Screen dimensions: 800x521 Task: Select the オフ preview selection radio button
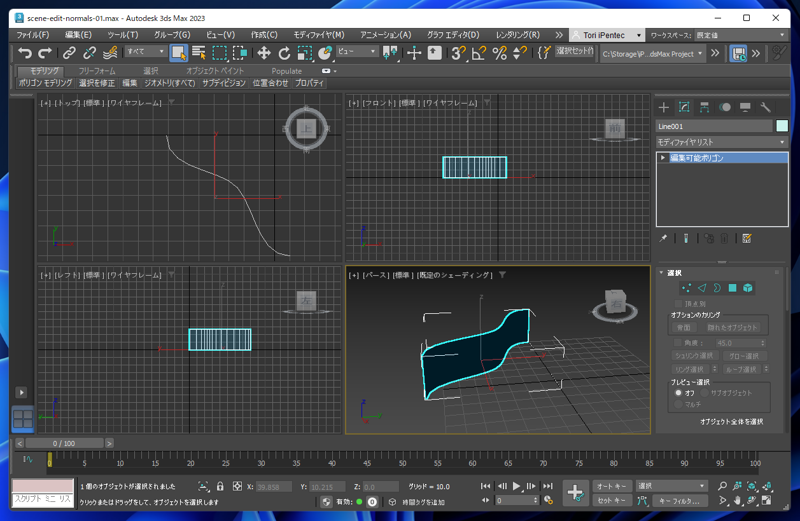click(x=679, y=393)
